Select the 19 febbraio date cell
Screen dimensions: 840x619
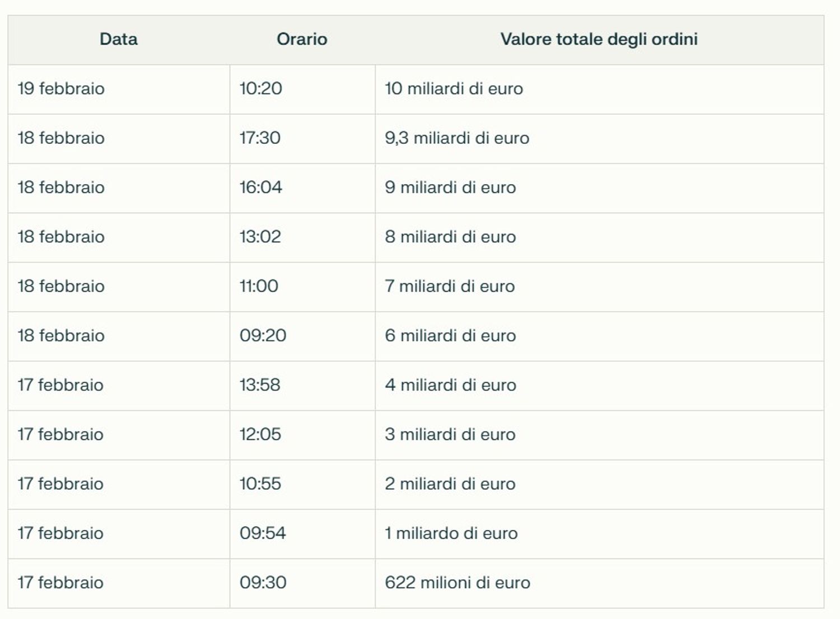[61, 89]
